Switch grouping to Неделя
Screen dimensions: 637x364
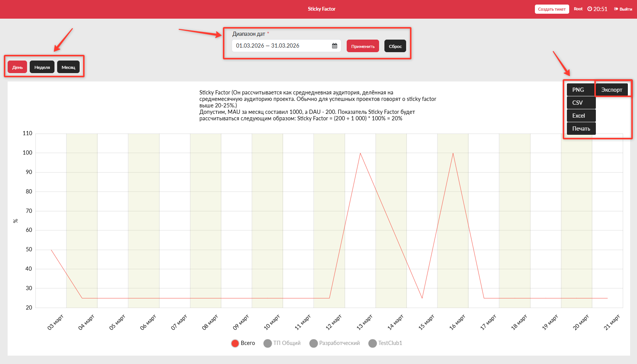click(42, 67)
